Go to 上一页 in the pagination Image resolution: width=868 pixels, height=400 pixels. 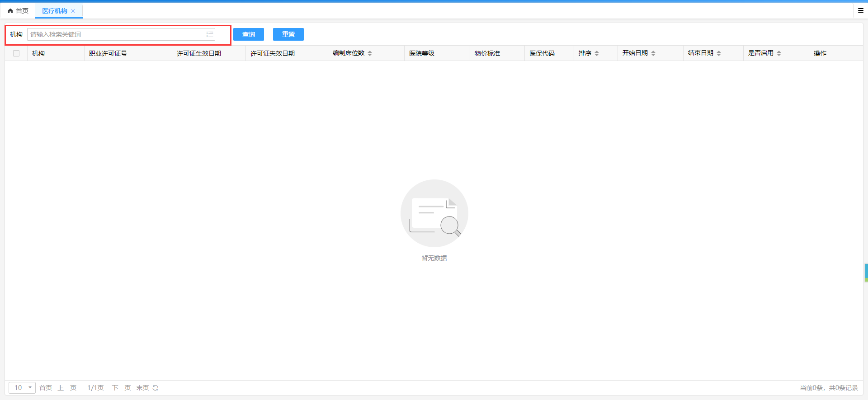pyautogui.click(x=67, y=388)
